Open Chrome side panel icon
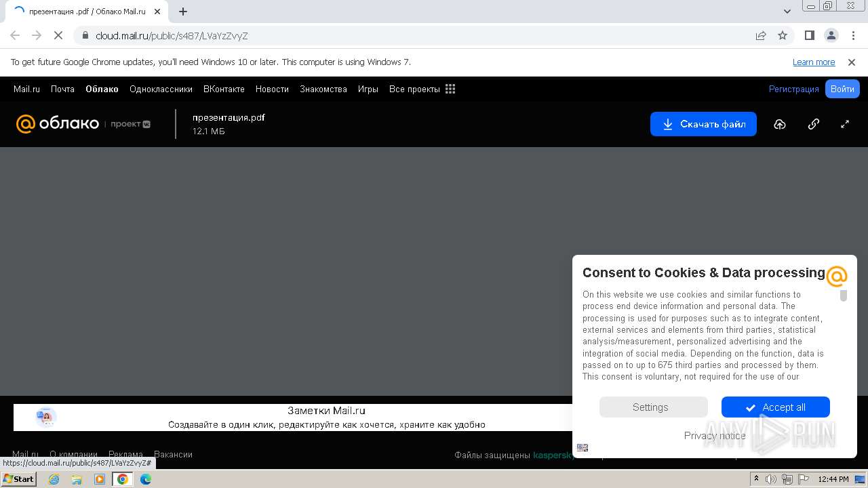Viewport: 868px width, 488px height. click(809, 35)
